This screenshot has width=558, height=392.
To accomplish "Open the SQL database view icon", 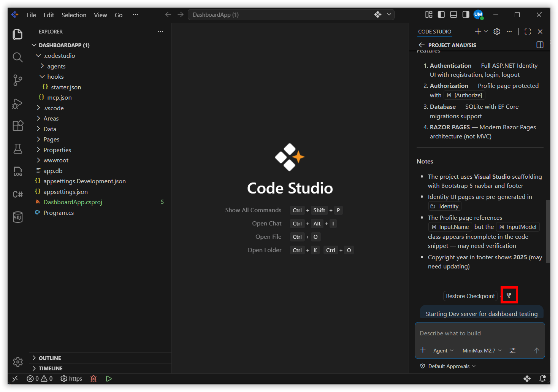I will click(x=17, y=217).
